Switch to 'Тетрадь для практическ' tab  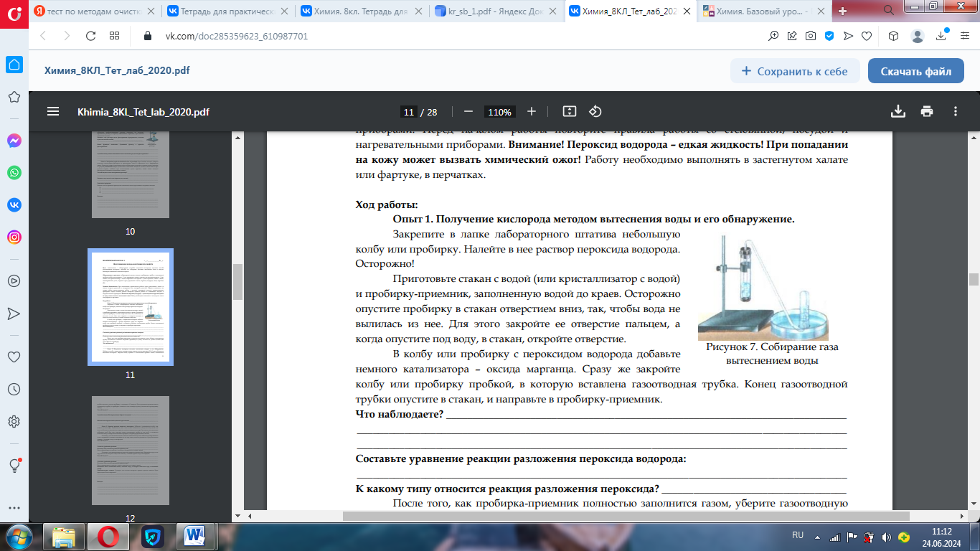228,11
